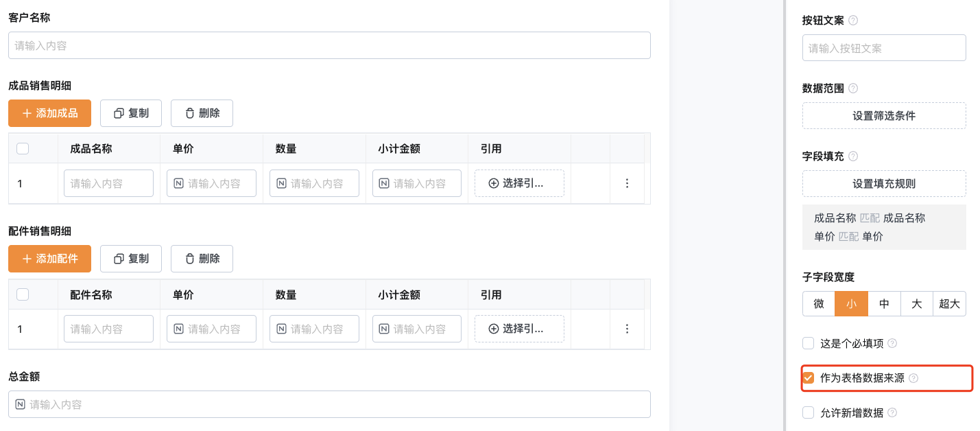Open the three-dot menu in 成品销售明细 row

click(627, 183)
